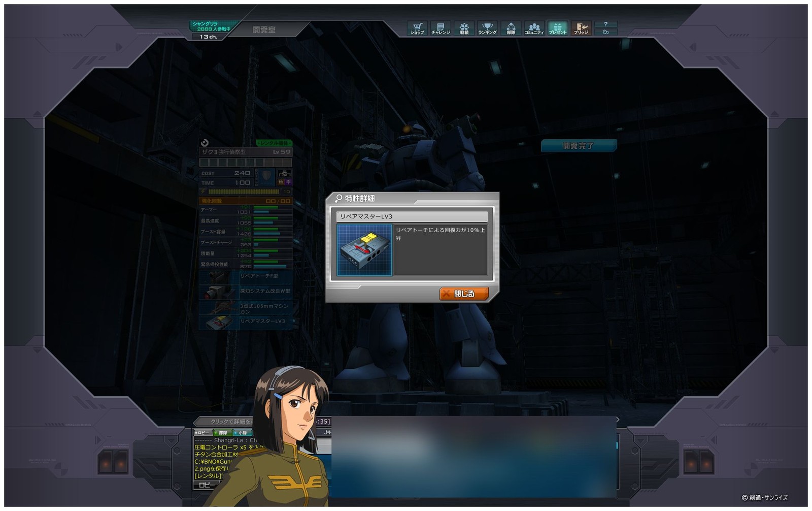This screenshot has width=812, height=511.
Task: Click the リペアトーチF型 weapon row
Action: (246, 277)
